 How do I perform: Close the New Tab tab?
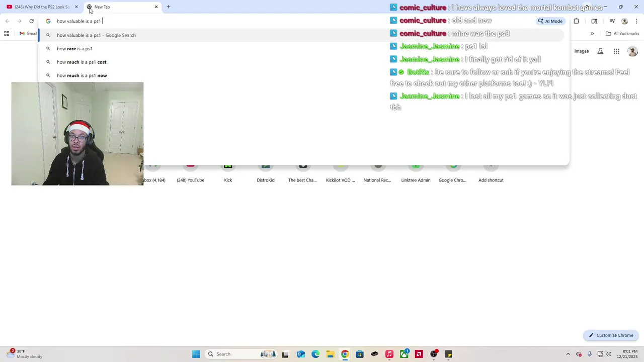(x=156, y=7)
